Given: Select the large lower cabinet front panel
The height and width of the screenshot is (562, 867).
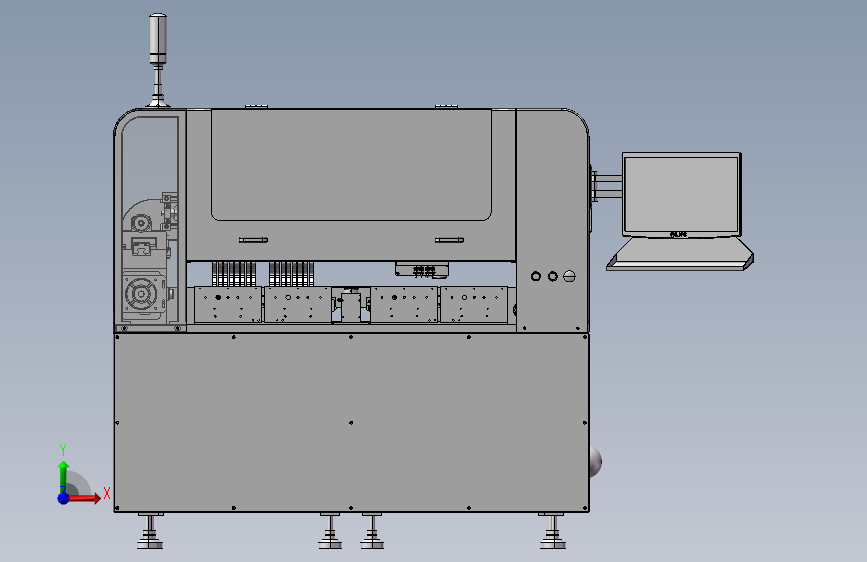Looking at the screenshot, I should tap(351, 422).
